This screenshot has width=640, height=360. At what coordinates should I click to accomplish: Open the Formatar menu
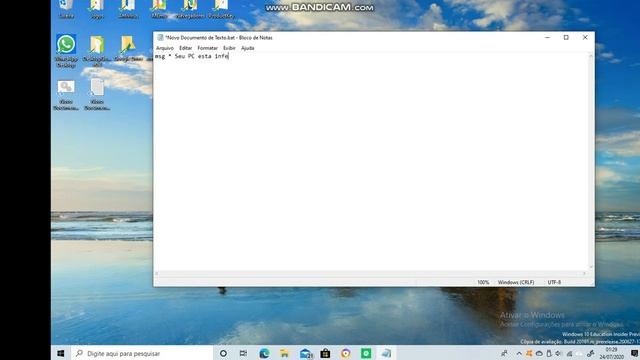pyautogui.click(x=207, y=48)
